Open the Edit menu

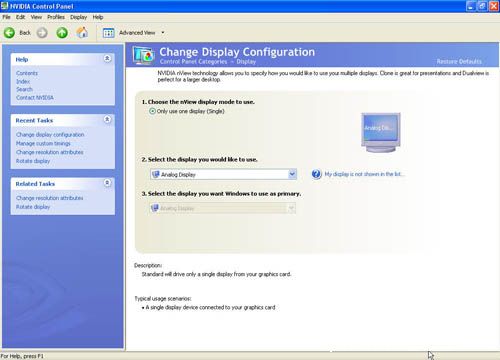(20, 17)
